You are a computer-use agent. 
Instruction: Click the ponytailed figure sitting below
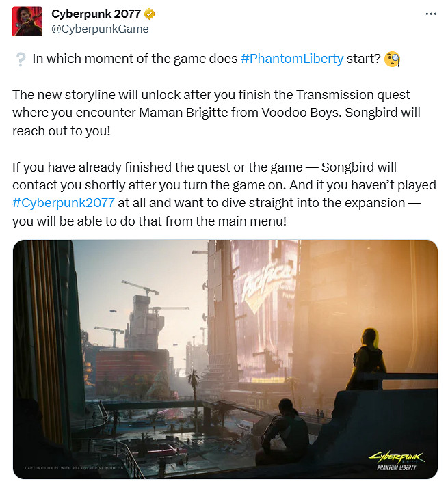click(284, 431)
